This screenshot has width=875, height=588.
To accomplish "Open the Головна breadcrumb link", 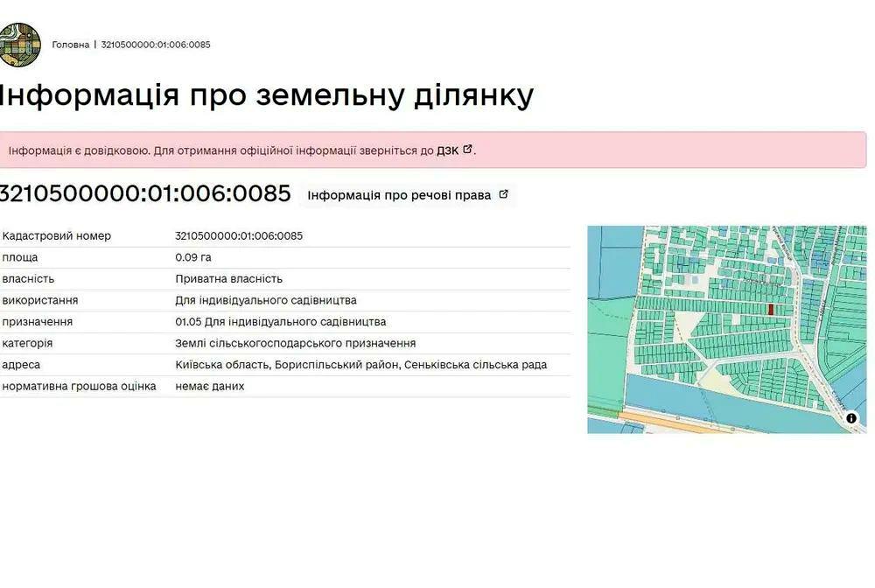I will (x=70, y=45).
